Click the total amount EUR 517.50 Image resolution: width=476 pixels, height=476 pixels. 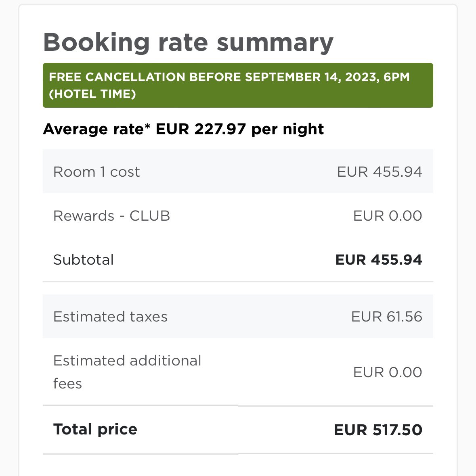(x=378, y=430)
